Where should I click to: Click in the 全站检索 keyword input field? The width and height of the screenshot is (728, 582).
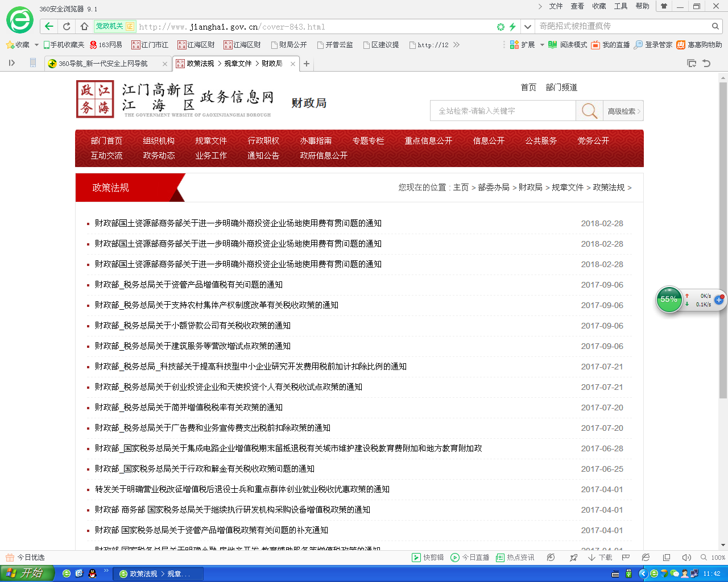[503, 111]
